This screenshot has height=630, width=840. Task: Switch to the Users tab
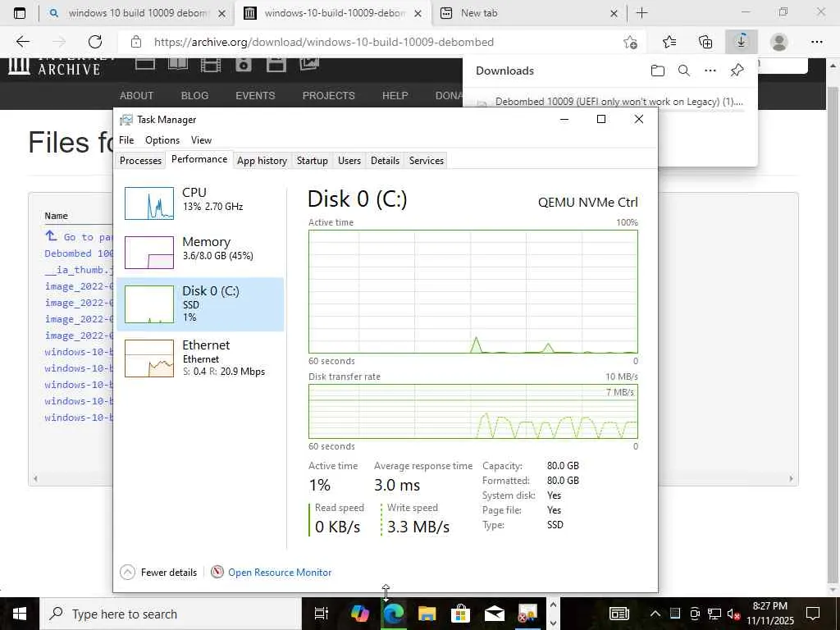(349, 160)
